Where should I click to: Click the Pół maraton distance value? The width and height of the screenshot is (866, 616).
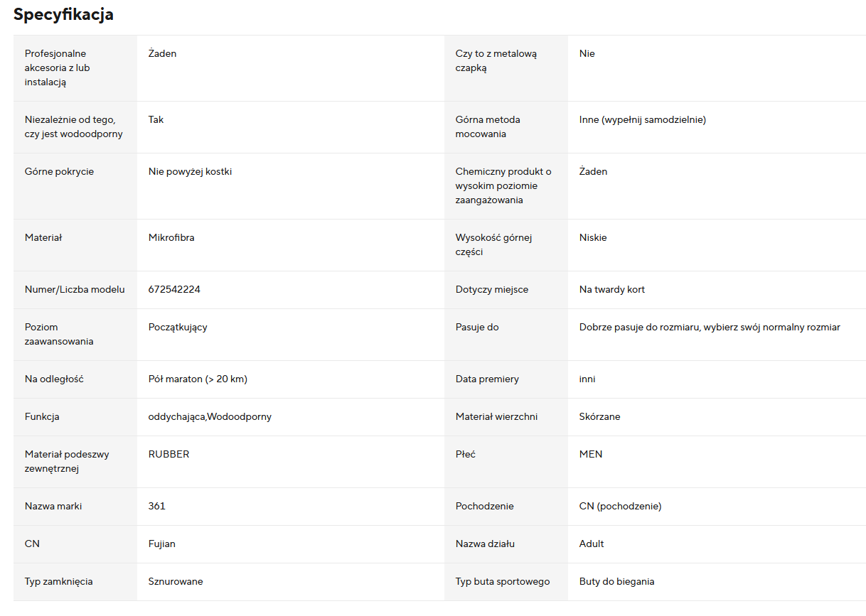click(x=198, y=379)
